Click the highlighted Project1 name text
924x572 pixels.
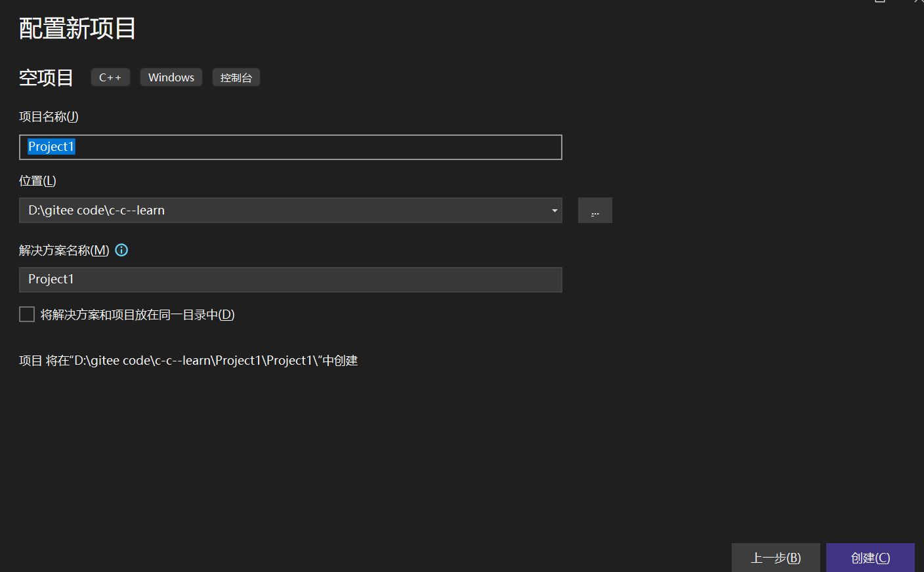51,146
